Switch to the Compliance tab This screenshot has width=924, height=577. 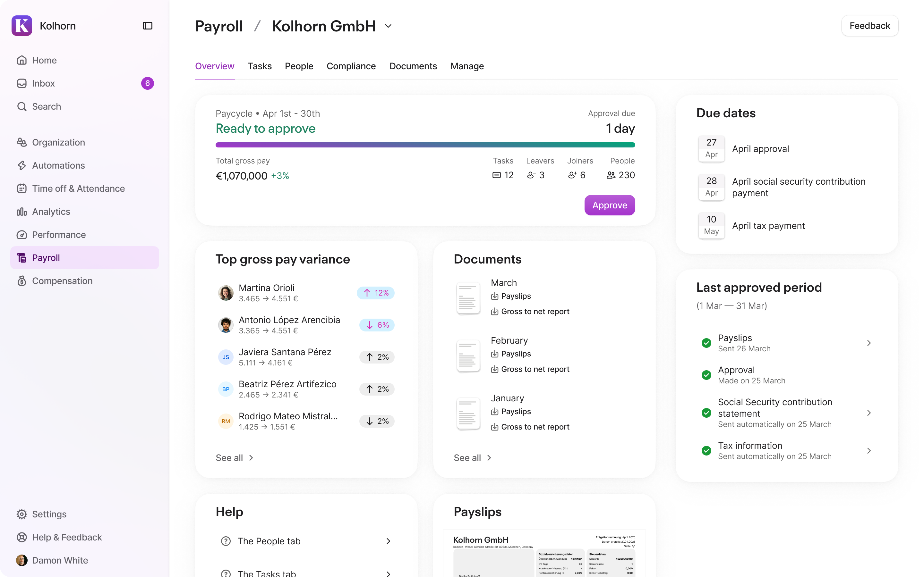(x=351, y=66)
